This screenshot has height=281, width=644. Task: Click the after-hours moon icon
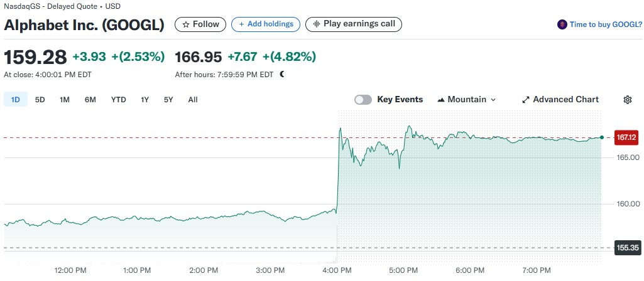tap(282, 74)
